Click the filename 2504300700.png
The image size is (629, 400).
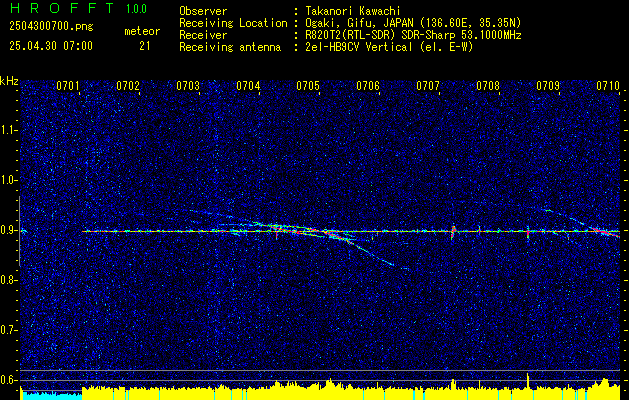(51, 27)
